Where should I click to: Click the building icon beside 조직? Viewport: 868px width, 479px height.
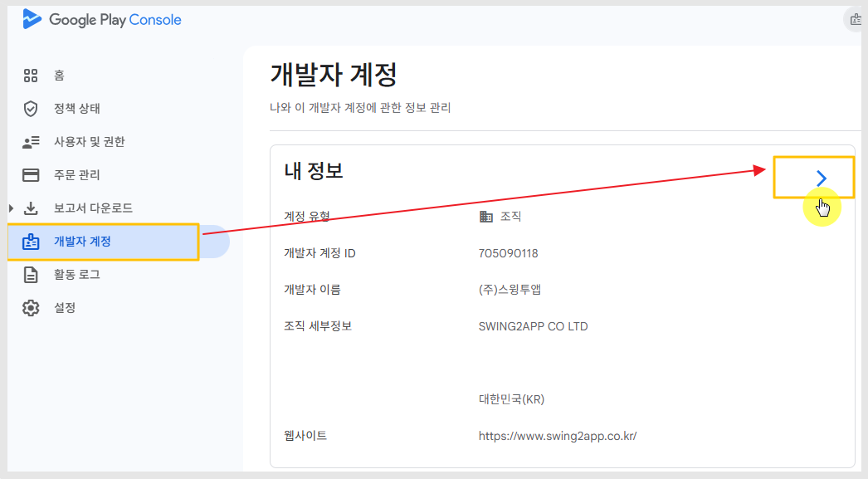[x=486, y=217]
